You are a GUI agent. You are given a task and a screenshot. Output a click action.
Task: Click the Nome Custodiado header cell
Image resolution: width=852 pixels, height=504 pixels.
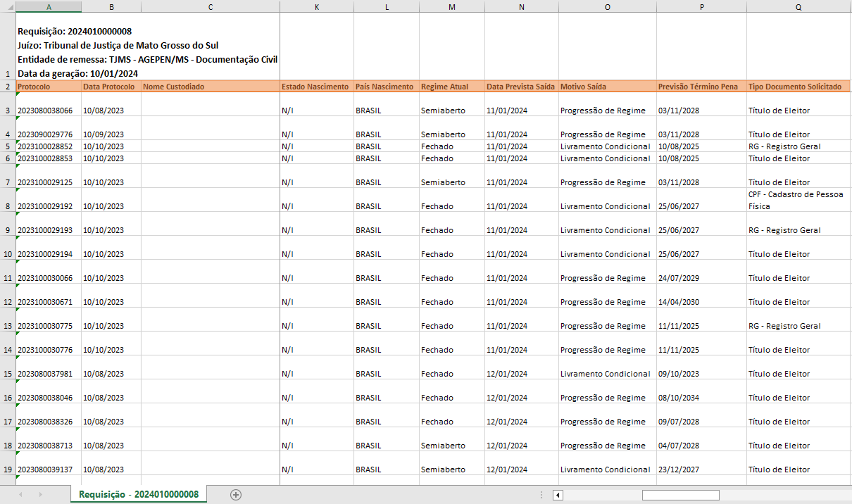click(x=210, y=86)
